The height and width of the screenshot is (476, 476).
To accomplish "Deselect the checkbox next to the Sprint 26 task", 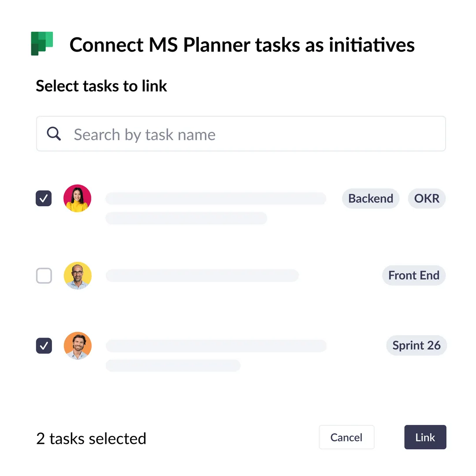I will (x=44, y=346).
